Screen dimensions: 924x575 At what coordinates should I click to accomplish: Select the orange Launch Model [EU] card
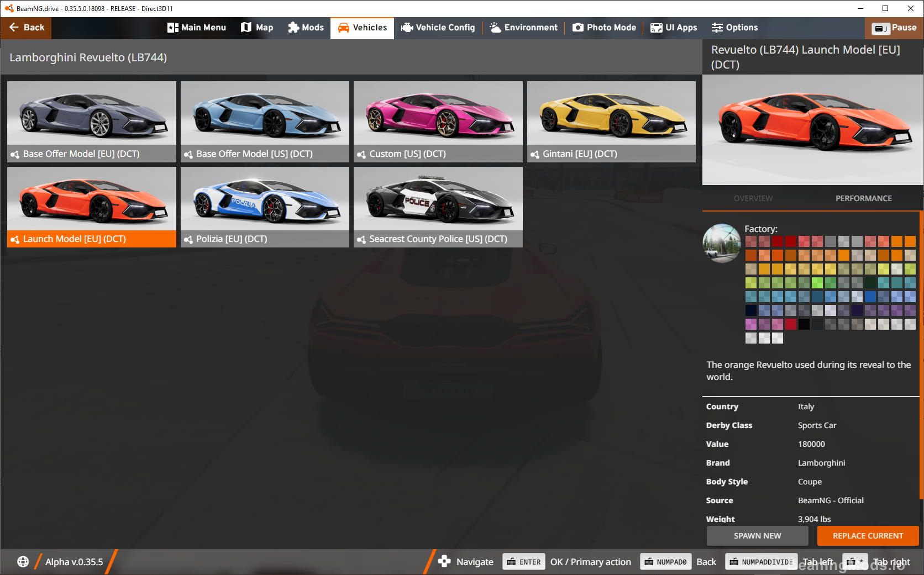(92, 207)
